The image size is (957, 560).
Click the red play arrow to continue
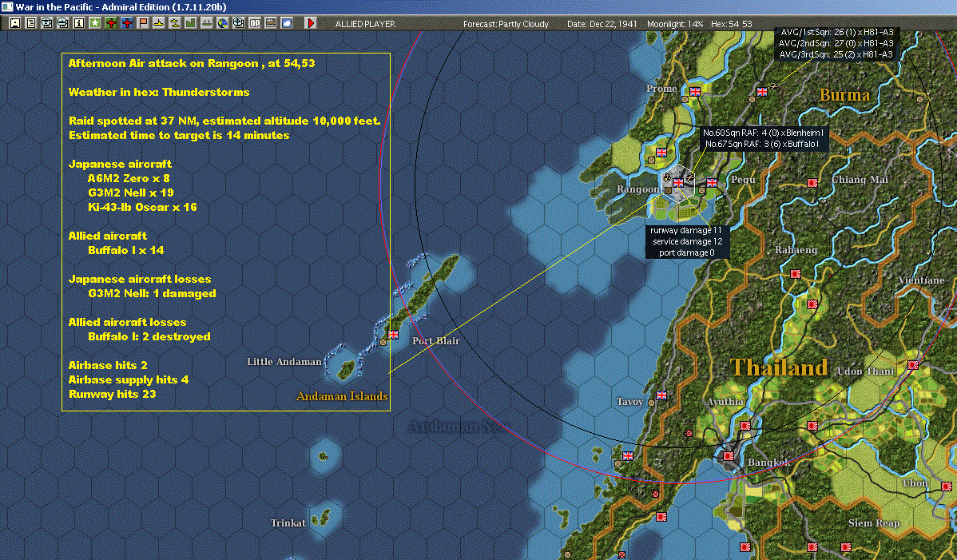point(311,23)
